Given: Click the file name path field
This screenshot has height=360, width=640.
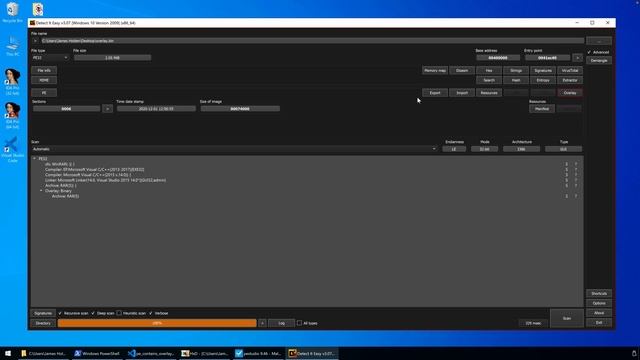Looking at the screenshot, I should (x=312, y=41).
